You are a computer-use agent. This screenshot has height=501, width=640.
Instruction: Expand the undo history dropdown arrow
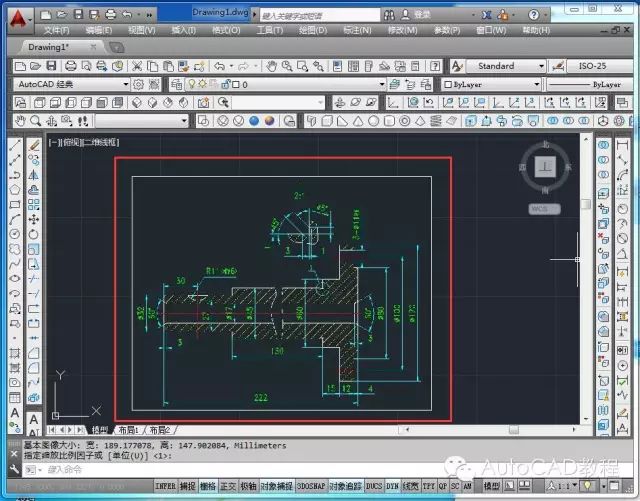click(231, 66)
